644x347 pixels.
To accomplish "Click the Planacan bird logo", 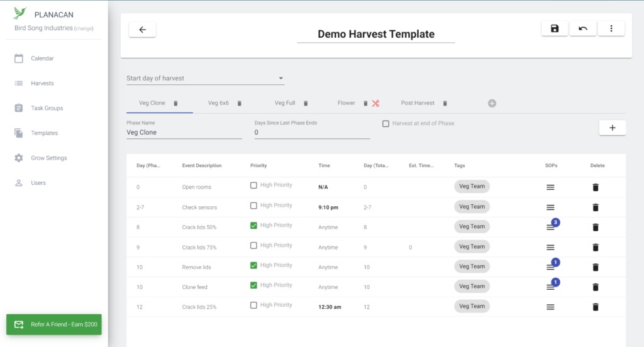I will 19,13.
